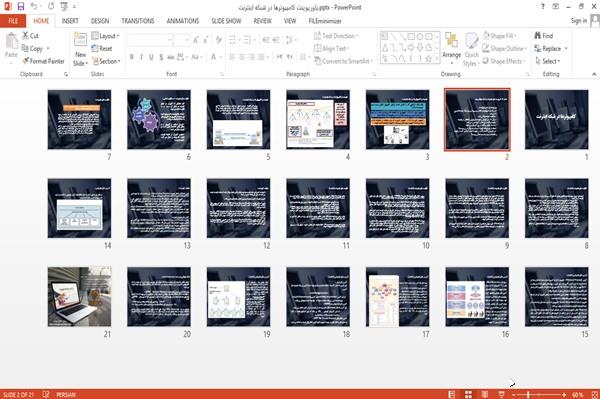Open the Text Direction dropdown
600x399 pixels.
(x=336, y=36)
